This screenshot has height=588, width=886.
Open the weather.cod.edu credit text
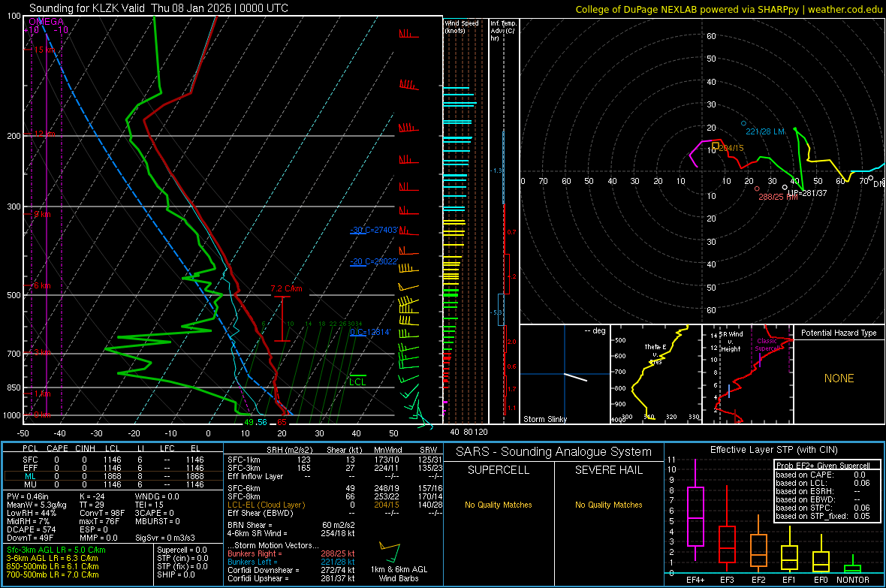pyautogui.click(x=729, y=9)
